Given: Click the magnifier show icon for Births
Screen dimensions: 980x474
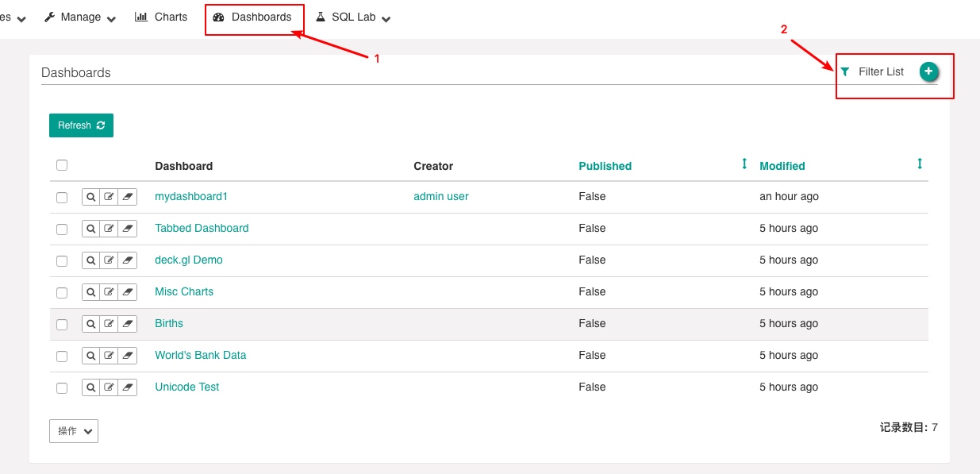Looking at the screenshot, I should (91, 324).
